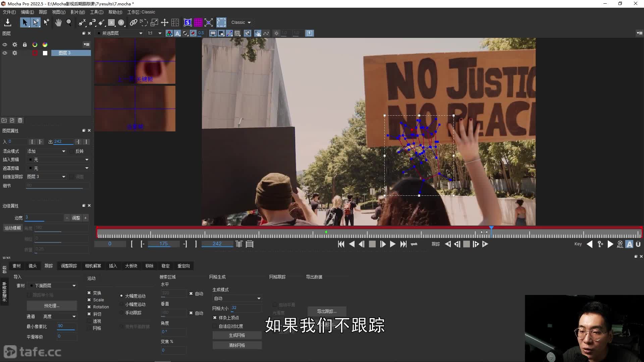The height and width of the screenshot is (362, 644).
Task: Toggle the 样条上顶点 checkbox
Action: click(215, 318)
